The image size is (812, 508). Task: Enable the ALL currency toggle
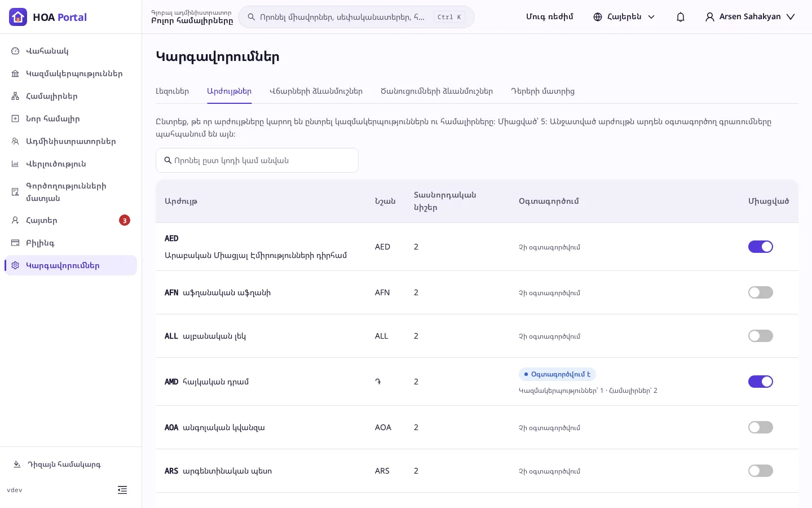(761, 336)
